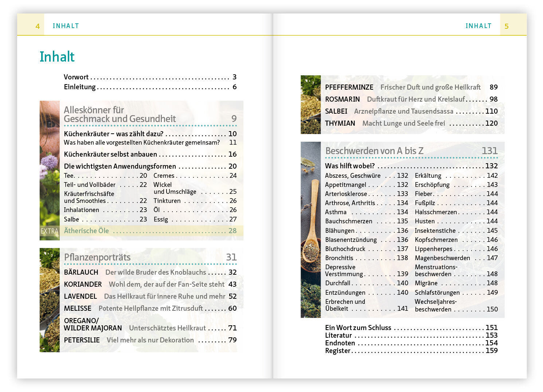This screenshot has width=543, height=392.
Task: Select the PETERSILIE entry
Action: tap(82, 340)
